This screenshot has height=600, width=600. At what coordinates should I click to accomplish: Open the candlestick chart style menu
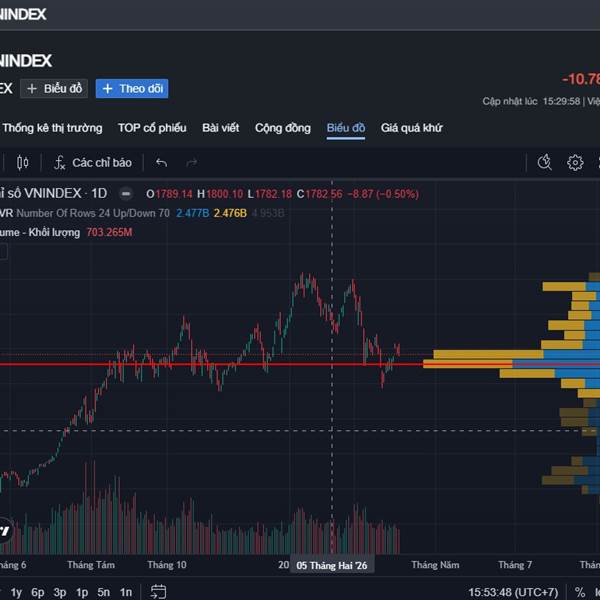coord(23,162)
